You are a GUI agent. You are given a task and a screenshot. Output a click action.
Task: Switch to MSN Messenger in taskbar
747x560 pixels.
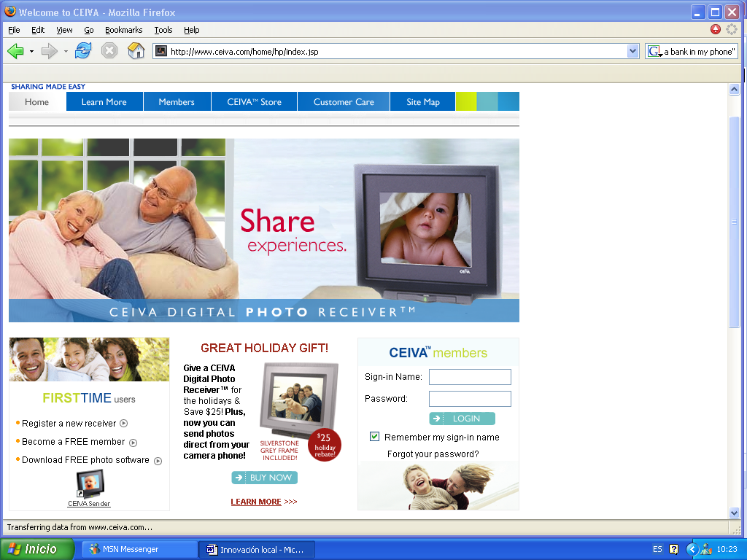[140, 550]
